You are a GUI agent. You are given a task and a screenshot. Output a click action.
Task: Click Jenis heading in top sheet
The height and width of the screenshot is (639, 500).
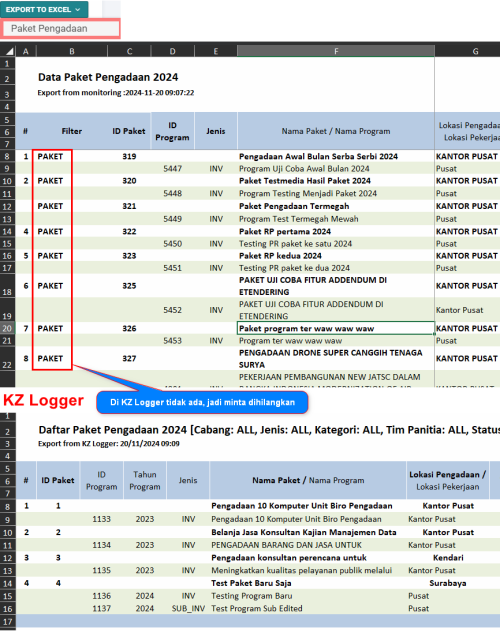click(216, 131)
